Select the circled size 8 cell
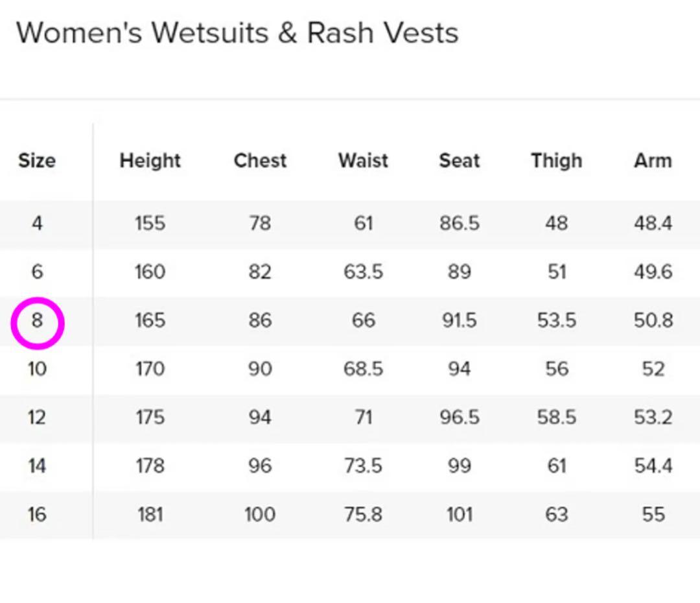This screenshot has width=700, height=603. [x=37, y=321]
